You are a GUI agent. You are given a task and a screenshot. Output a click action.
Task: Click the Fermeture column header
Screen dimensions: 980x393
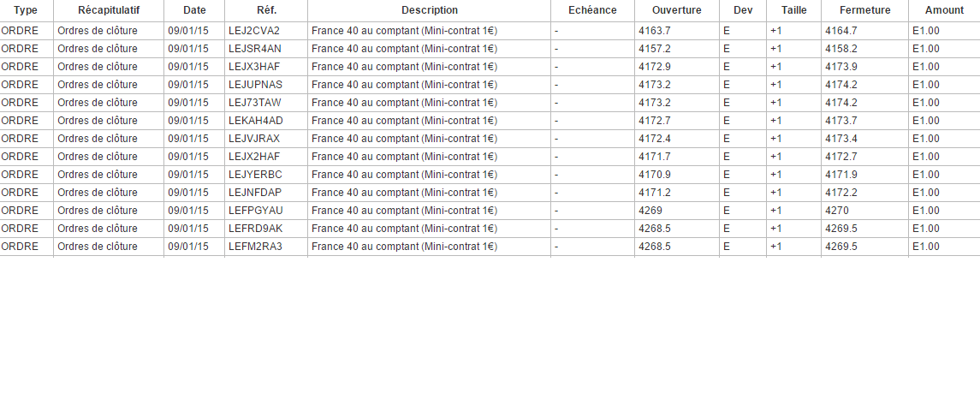tap(864, 10)
